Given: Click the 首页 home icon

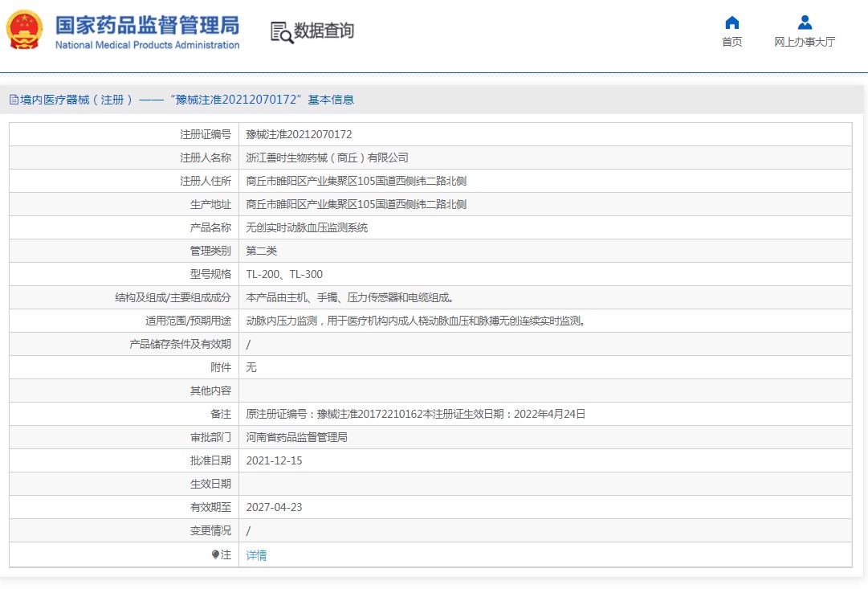Looking at the screenshot, I should point(731,22).
